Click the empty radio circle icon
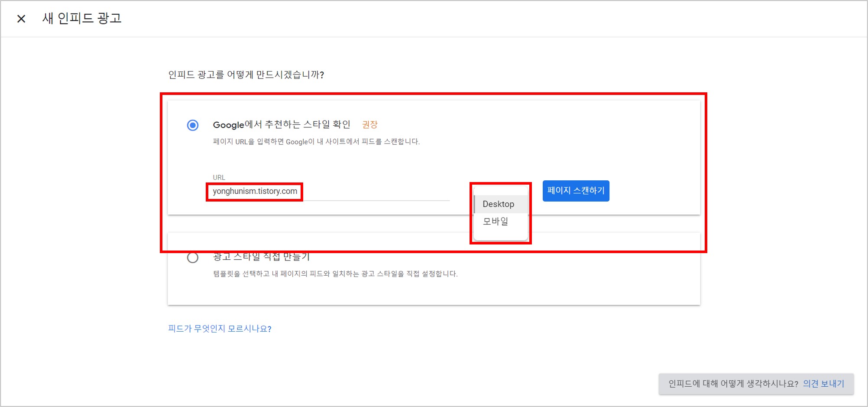 tap(192, 257)
